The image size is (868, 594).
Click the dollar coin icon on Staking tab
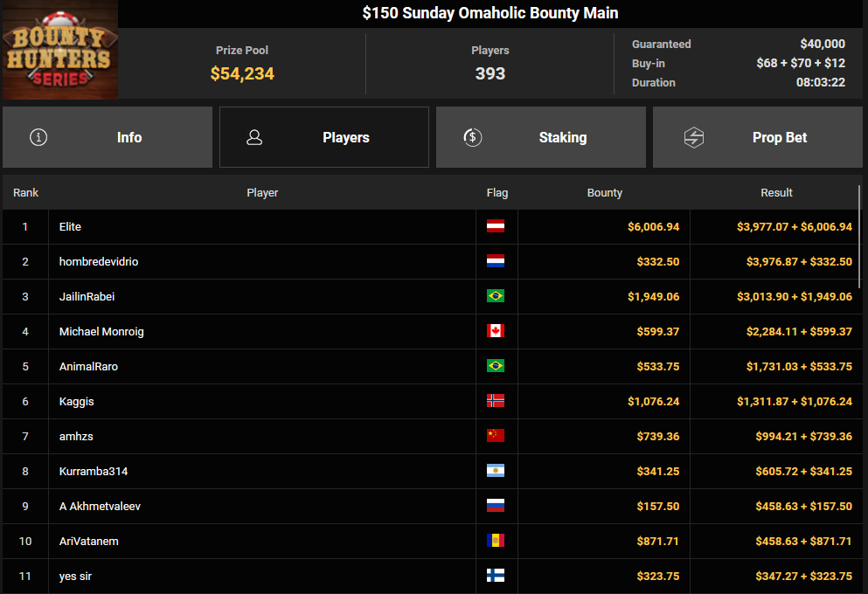[x=472, y=137]
